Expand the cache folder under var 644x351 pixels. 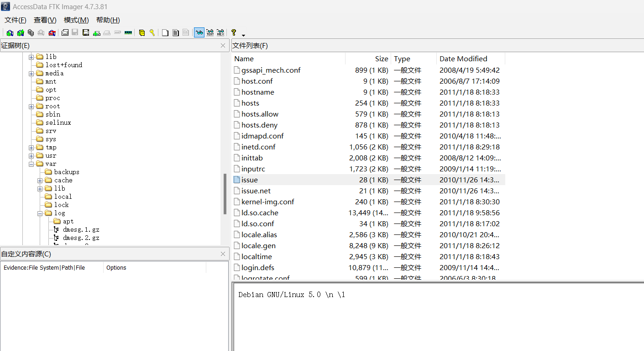point(40,181)
